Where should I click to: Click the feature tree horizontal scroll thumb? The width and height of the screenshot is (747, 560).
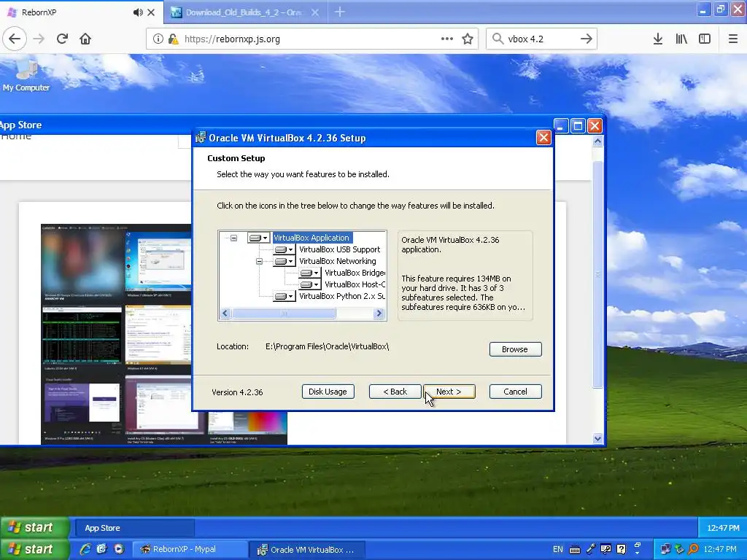[x=284, y=313]
